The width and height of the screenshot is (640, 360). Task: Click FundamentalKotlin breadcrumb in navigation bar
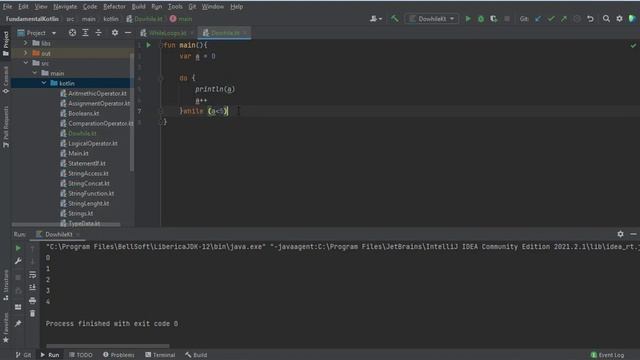(32, 19)
